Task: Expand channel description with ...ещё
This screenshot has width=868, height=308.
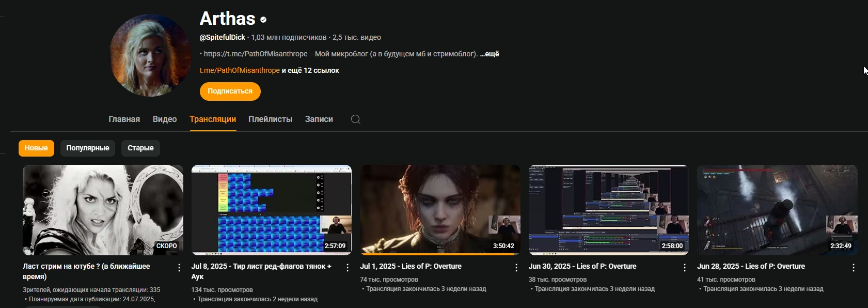Action: [490, 54]
